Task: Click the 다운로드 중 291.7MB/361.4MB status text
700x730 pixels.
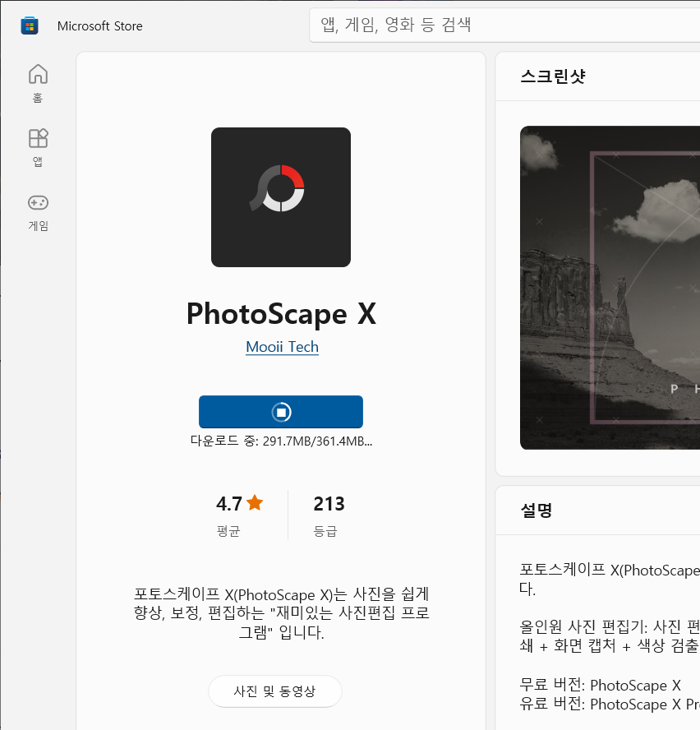Action: 281,441
